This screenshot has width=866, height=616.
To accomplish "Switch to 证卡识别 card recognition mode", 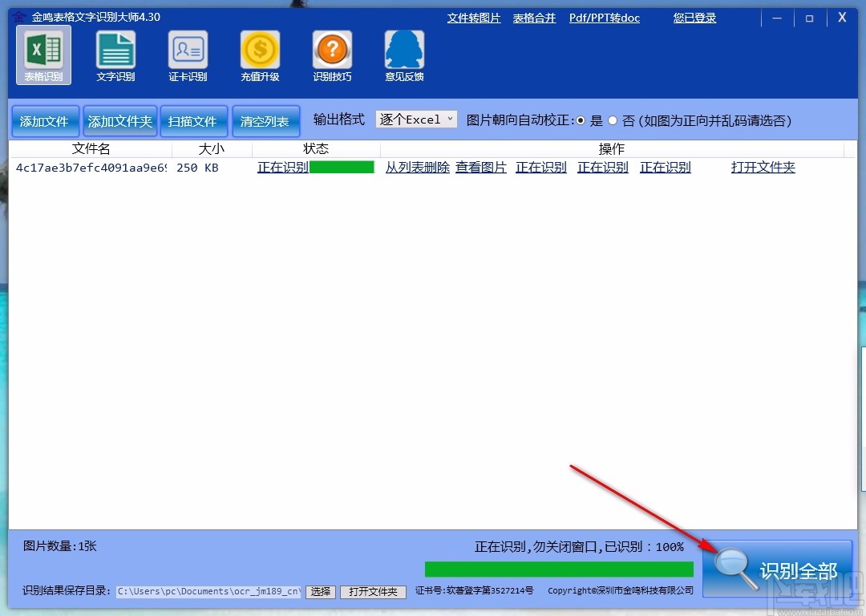I will pyautogui.click(x=188, y=55).
